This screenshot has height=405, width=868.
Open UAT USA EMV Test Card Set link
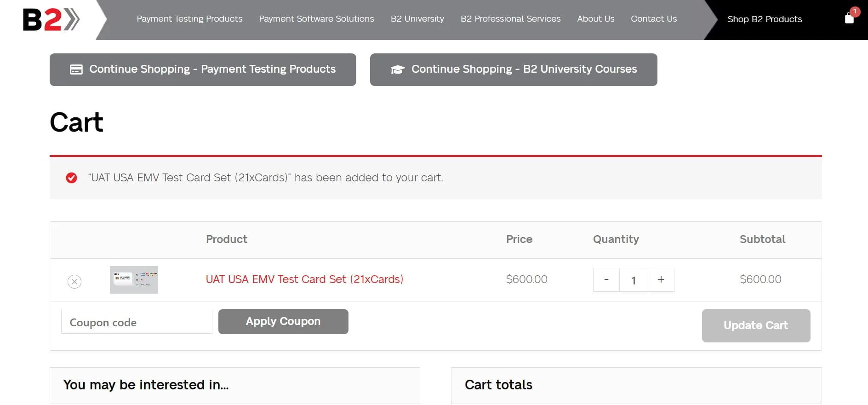coord(304,279)
